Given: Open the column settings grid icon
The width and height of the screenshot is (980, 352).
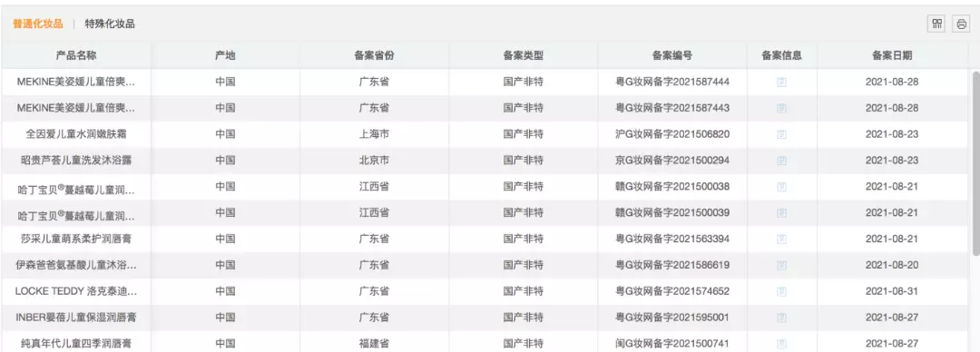Looking at the screenshot, I should point(936,24).
